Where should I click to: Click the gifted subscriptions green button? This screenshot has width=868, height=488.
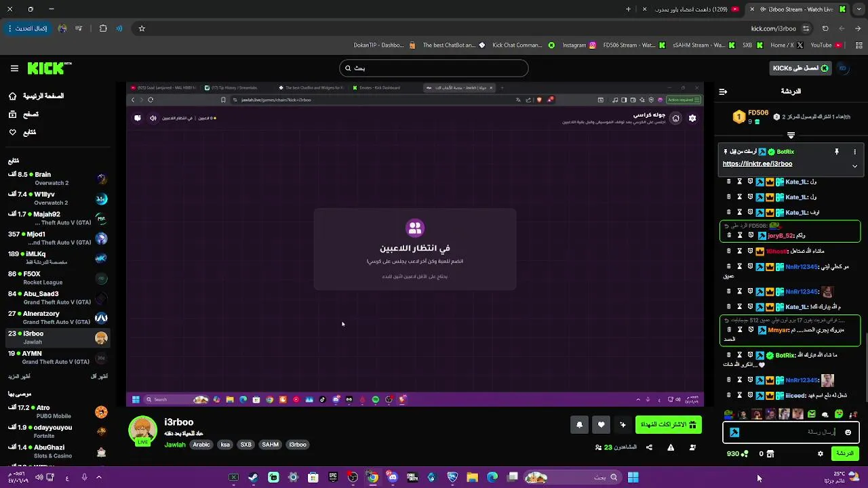668,425
